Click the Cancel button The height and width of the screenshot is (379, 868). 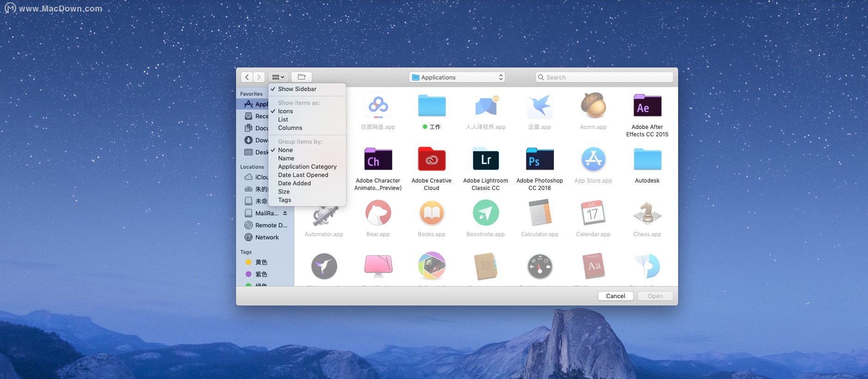coord(615,296)
